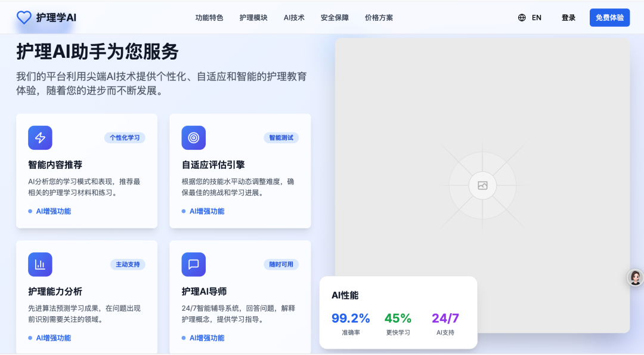
Task: Open the floating assistant avatar
Action: [636, 277]
